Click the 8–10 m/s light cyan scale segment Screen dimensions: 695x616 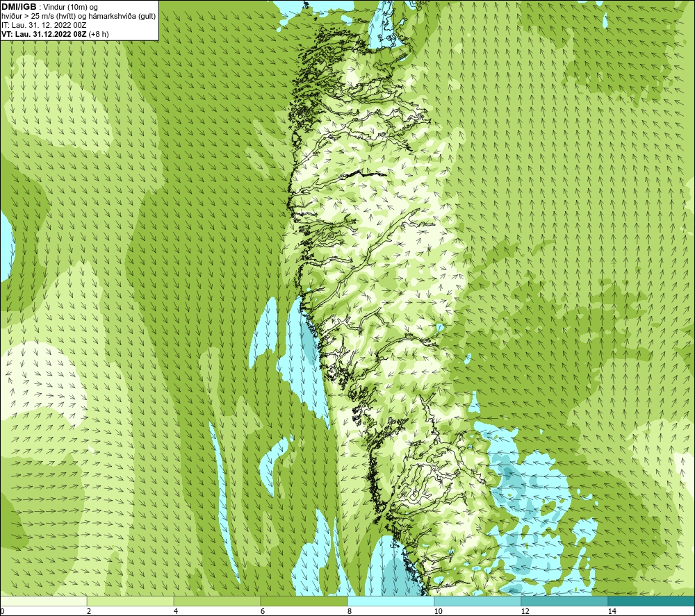point(391,601)
